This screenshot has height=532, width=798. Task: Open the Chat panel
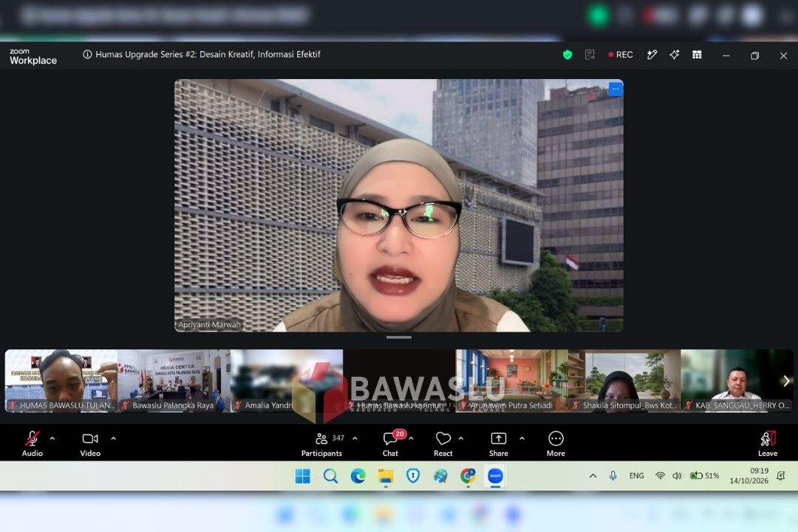pos(391,443)
